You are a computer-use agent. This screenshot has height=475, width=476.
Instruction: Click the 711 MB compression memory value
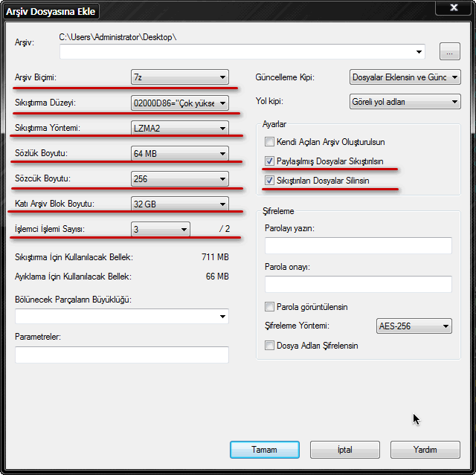coord(215,257)
